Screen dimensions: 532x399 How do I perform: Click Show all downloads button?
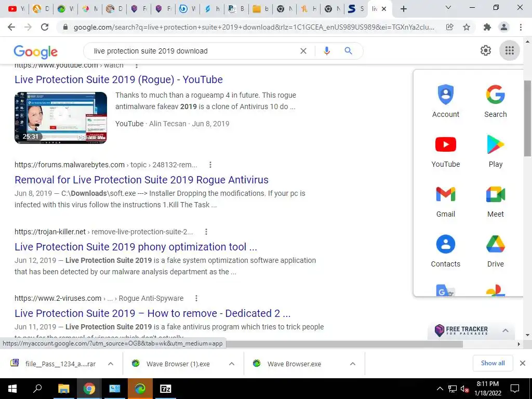(x=493, y=363)
